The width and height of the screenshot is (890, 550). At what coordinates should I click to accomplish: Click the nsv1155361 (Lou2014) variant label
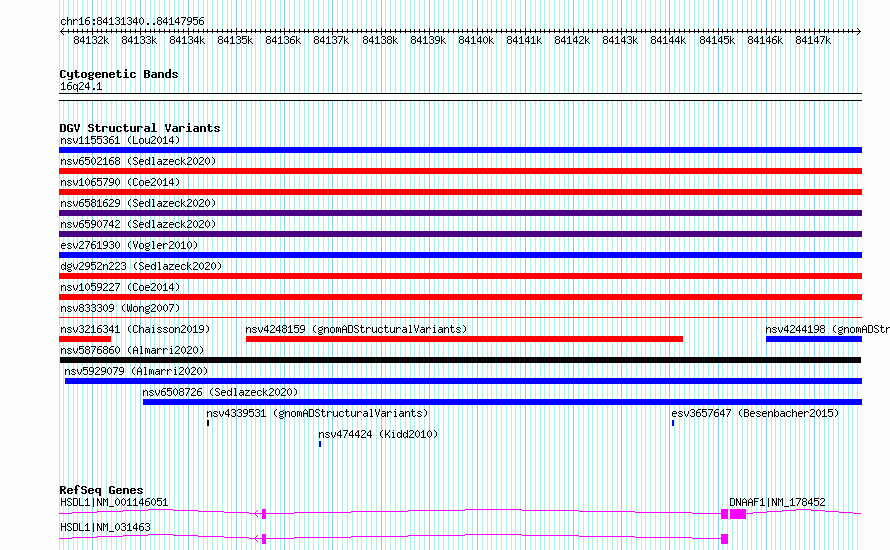120,140
